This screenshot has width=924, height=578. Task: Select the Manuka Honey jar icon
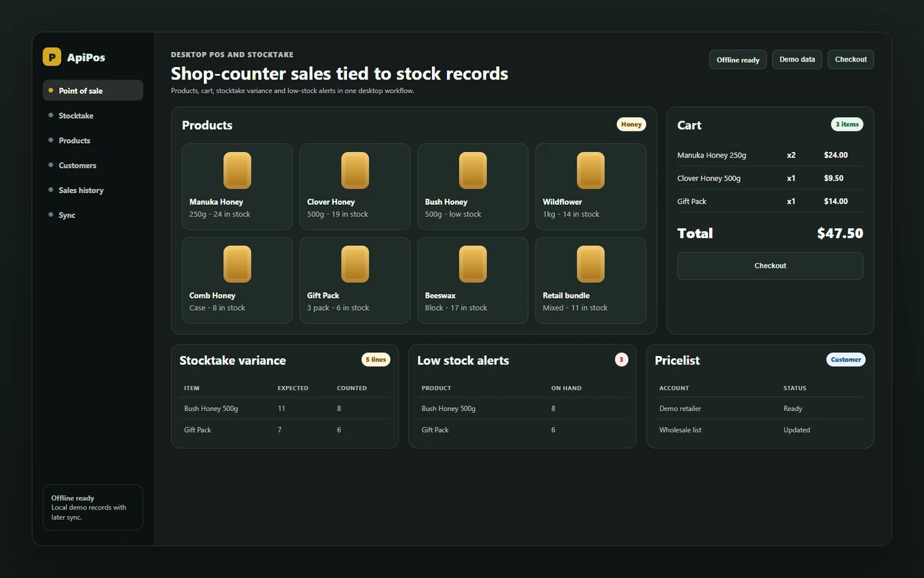tap(238, 171)
